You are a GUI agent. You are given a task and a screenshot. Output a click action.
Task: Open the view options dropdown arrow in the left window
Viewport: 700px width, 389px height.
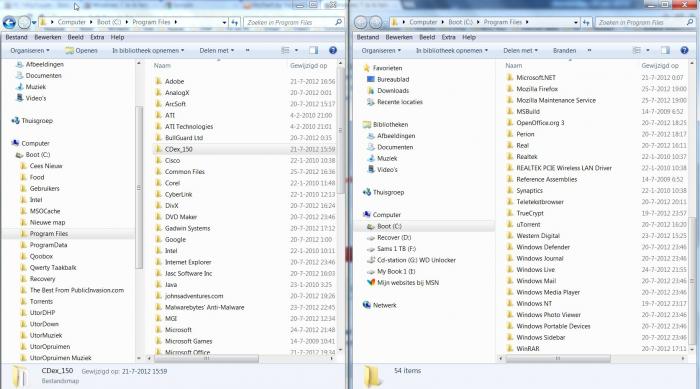pyautogui.click(x=296, y=50)
